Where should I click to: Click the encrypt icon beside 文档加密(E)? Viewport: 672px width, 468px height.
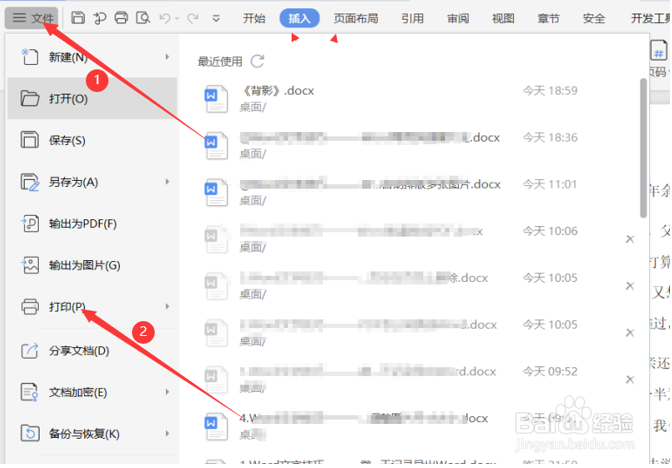[x=30, y=392]
